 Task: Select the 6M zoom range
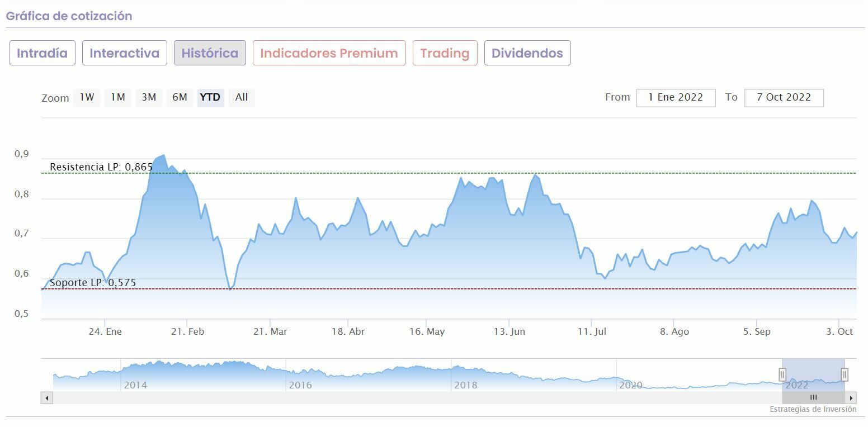[180, 97]
